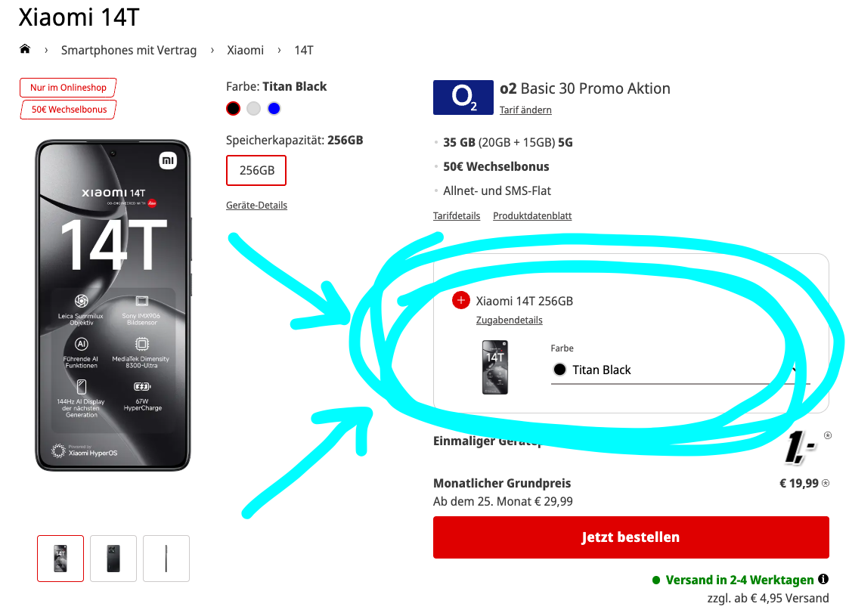Select the grey color option
The image size is (849, 616).
click(x=253, y=109)
